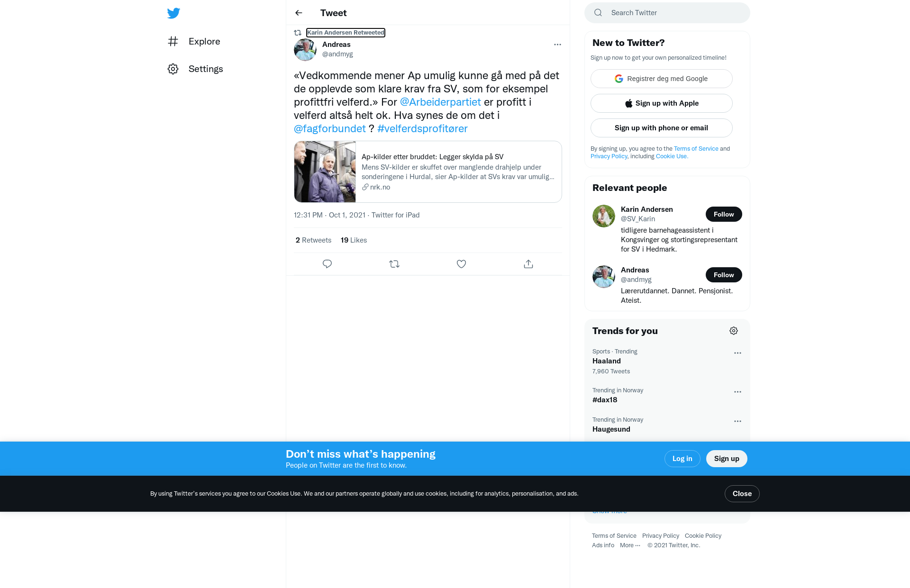Image resolution: width=910 pixels, height=588 pixels.
Task: Open the Explore hashtag menu item
Action: click(x=194, y=41)
